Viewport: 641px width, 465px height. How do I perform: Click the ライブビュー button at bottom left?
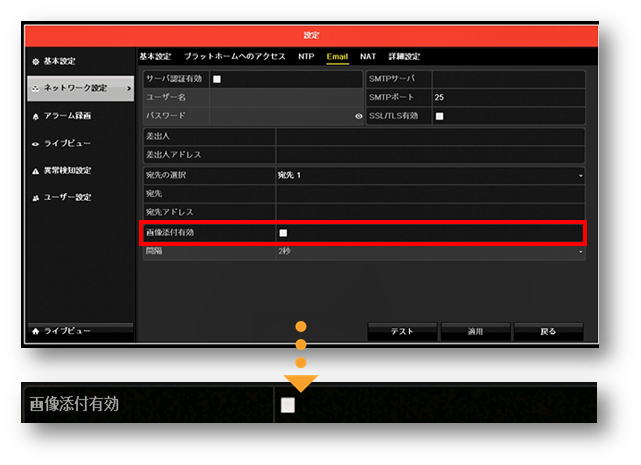81,331
